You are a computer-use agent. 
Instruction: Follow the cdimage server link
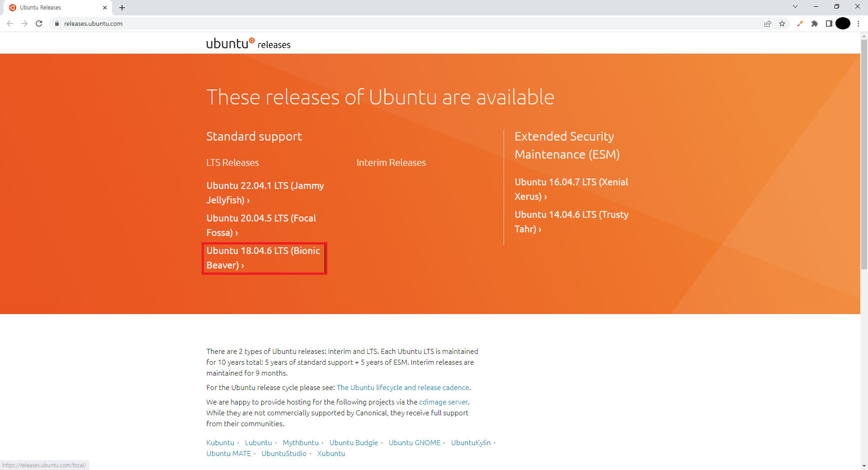tap(443, 402)
